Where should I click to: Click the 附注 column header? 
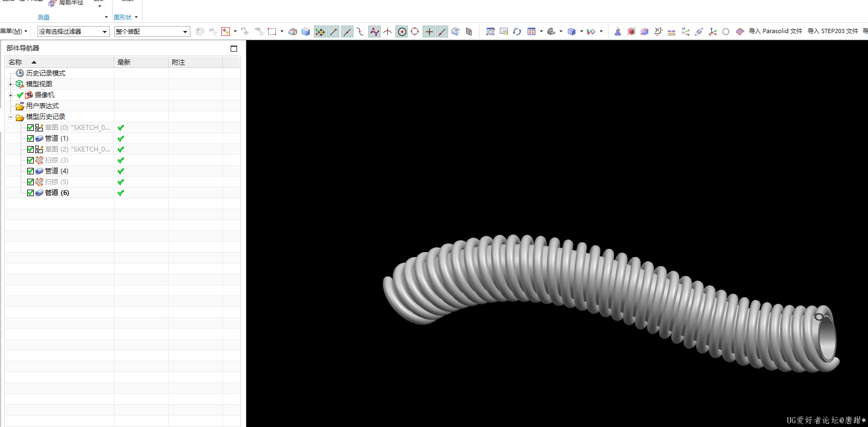tap(195, 62)
